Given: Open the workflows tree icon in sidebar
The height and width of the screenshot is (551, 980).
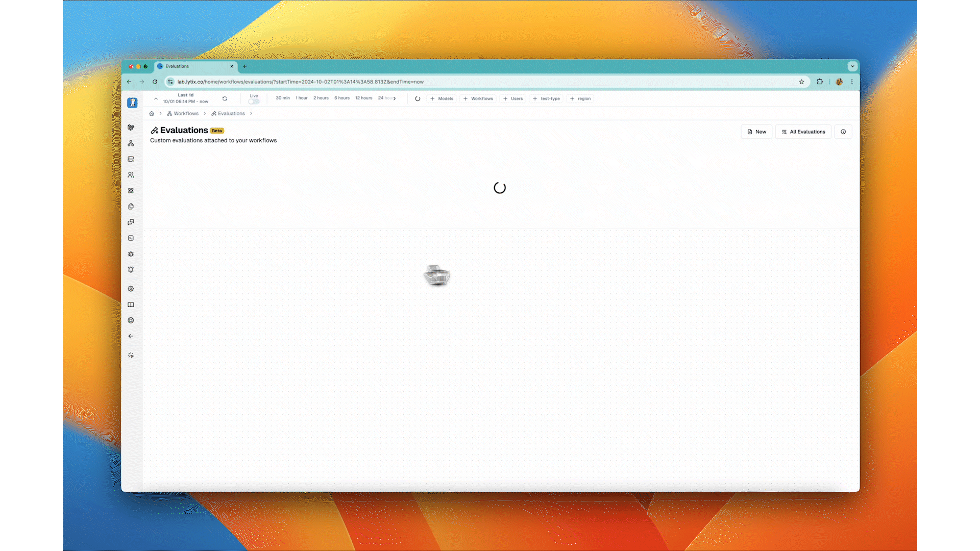Looking at the screenshot, I should (x=131, y=143).
